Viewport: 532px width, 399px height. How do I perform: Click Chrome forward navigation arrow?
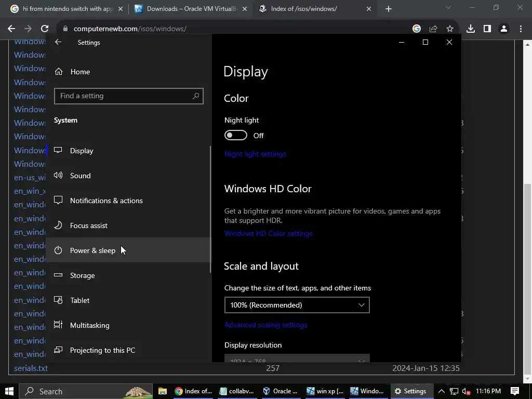point(28,29)
